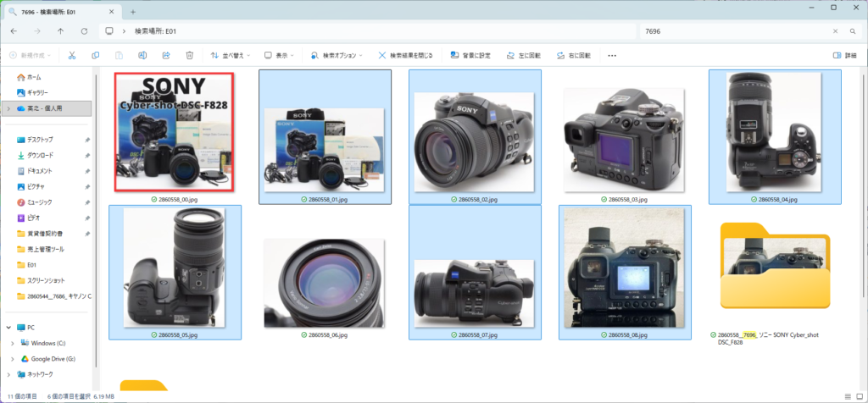Click 背景に設定 button
Screen dimensions: 868x403
[470, 55]
